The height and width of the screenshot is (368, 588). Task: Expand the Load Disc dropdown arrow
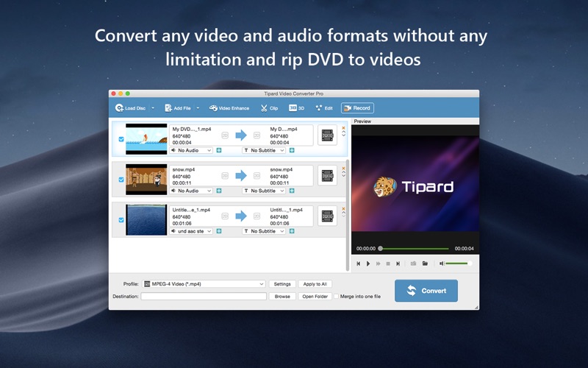point(153,108)
